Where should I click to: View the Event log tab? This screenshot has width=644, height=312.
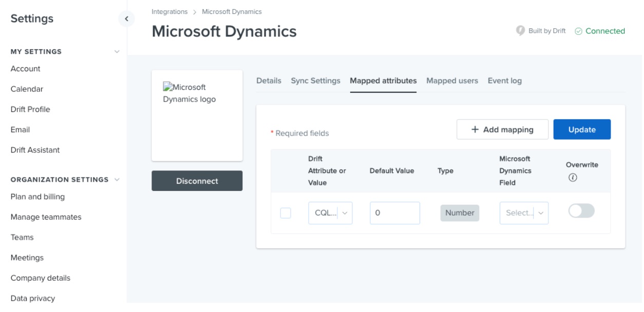point(505,81)
